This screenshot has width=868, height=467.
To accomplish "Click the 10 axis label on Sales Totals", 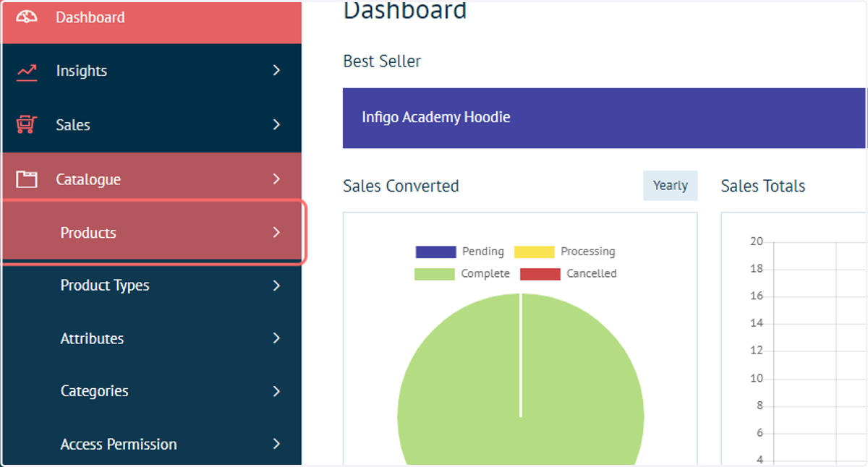I will (757, 379).
